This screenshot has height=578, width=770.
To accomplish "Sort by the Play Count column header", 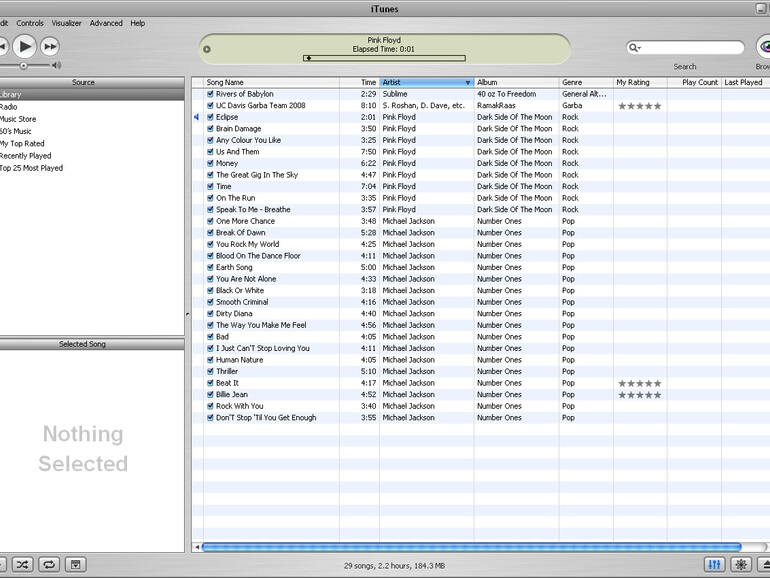I will pos(694,83).
